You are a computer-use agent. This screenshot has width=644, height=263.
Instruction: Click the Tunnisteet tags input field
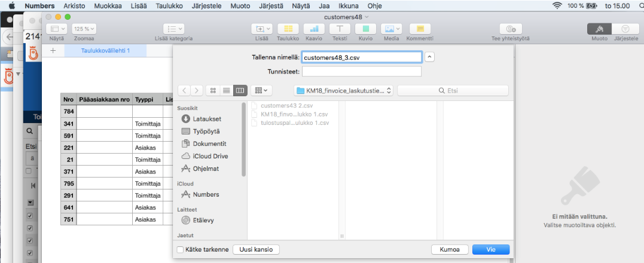tap(361, 72)
